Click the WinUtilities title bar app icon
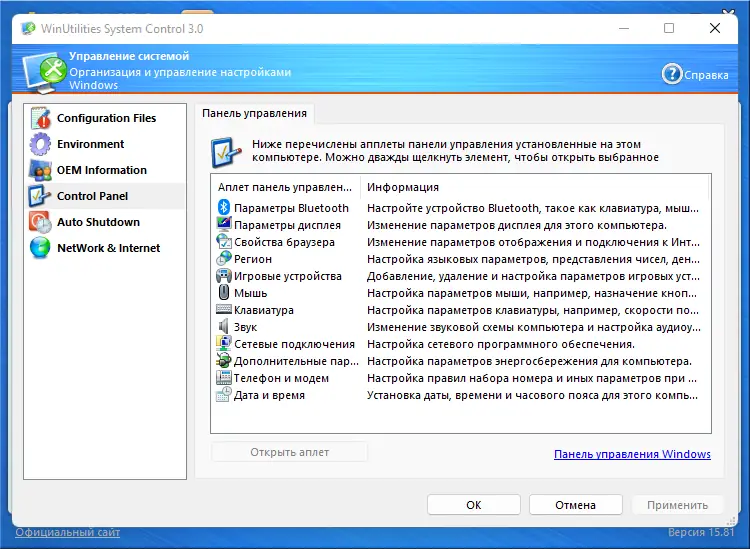 (28, 28)
